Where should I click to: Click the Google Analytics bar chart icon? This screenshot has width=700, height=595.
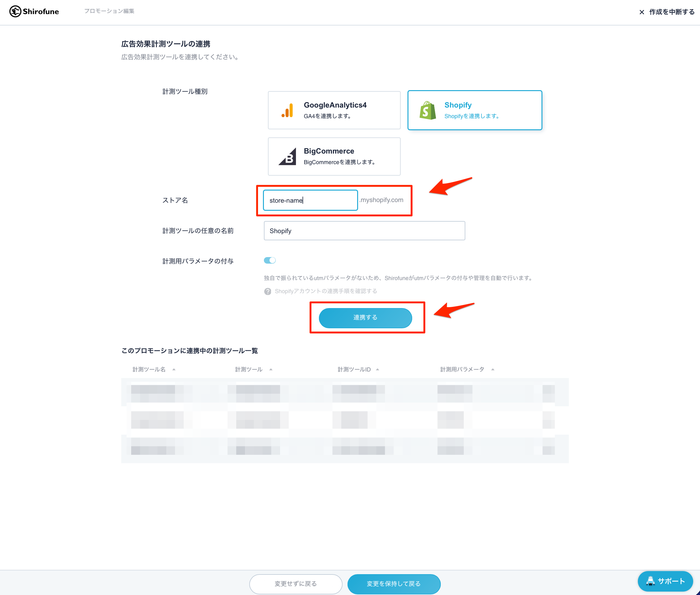coord(287,110)
